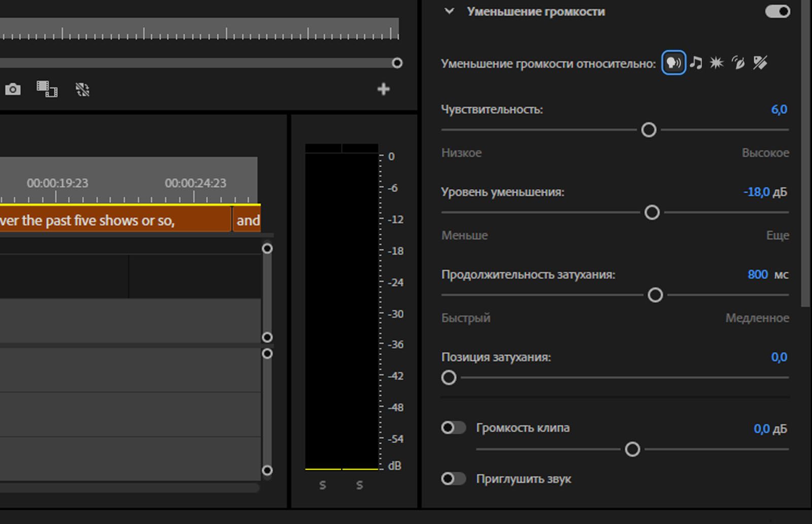Select caption clip "ver the past five shows or so,"
Image resolution: width=812 pixels, height=524 pixels.
(115, 220)
